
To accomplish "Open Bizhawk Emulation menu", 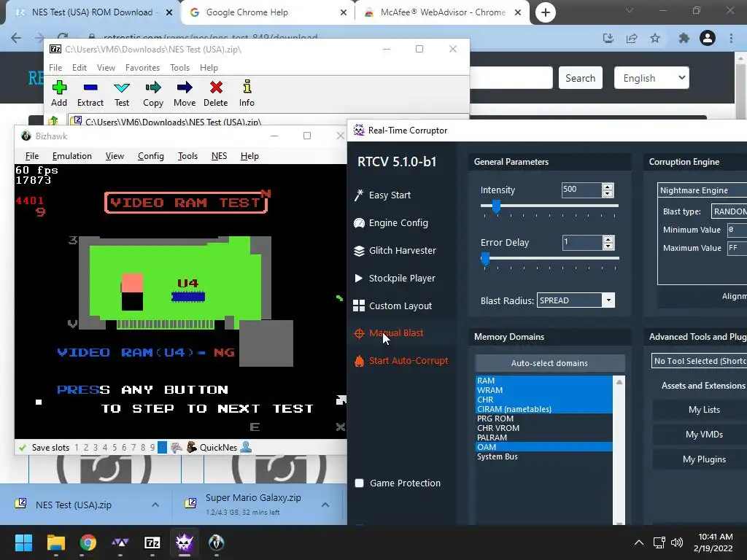I will pyautogui.click(x=72, y=156).
